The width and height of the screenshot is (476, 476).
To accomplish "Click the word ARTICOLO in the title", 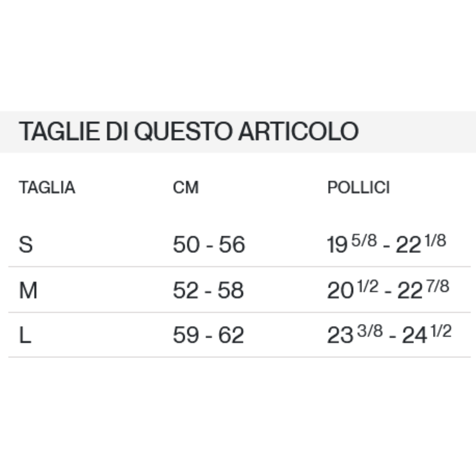I will coord(299,131).
